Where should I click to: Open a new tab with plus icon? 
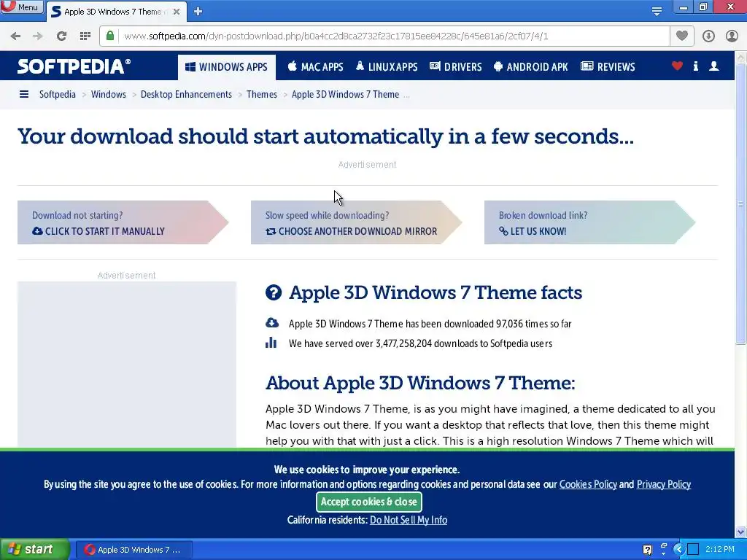[198, 12]
